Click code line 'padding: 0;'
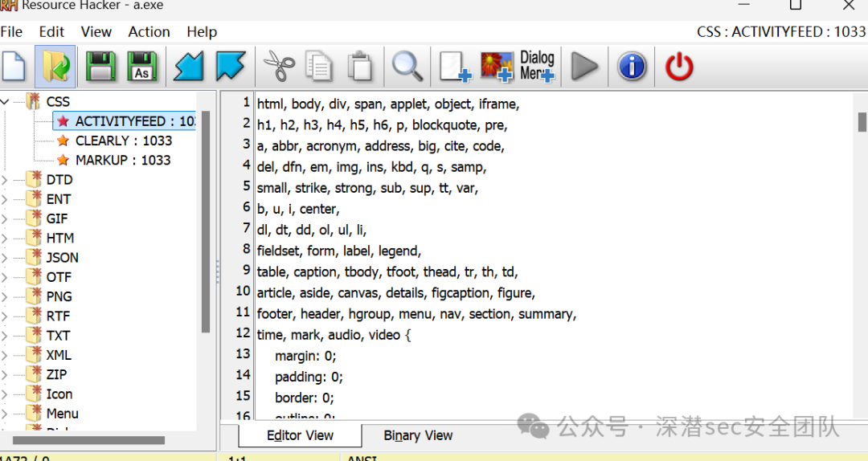 point(309,377)
